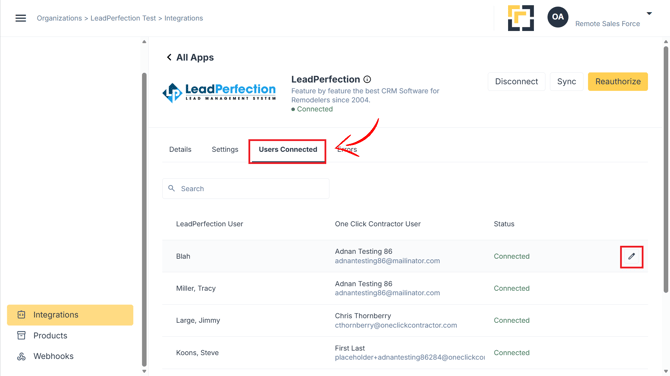Click the Integrations breadcrumb
Screen dimensions: 670x376
click(184, 18)
